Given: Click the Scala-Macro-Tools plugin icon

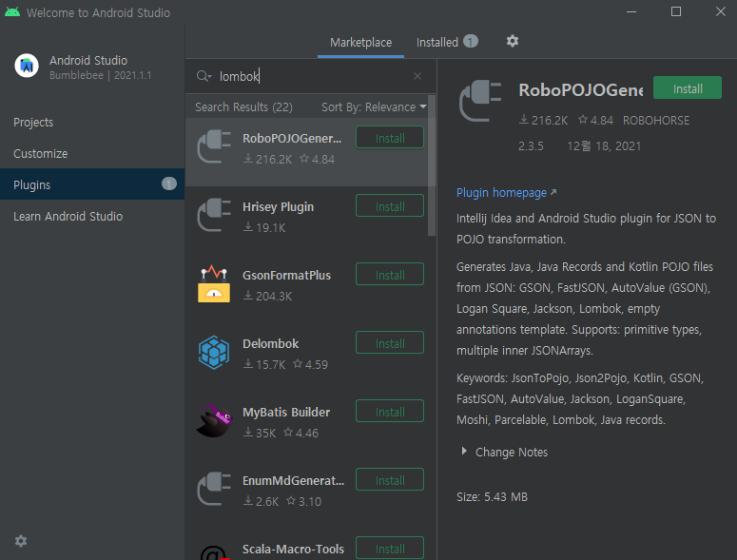Looking at the screenshot, I should pyautogui.click(x=214, y=552).
